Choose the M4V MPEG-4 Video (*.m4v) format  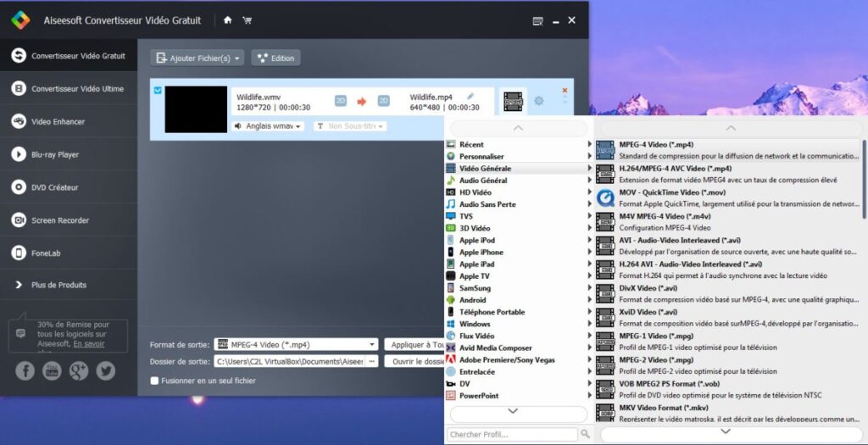click(x=728, y=222)
